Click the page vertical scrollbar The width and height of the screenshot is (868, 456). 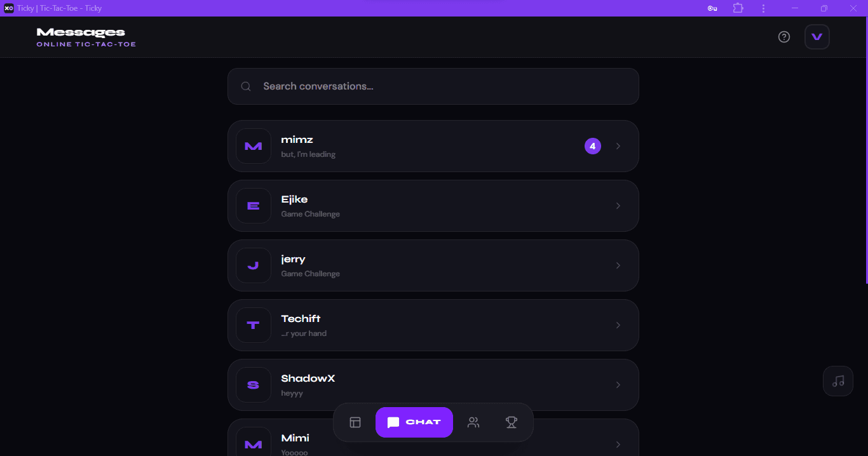865,152
